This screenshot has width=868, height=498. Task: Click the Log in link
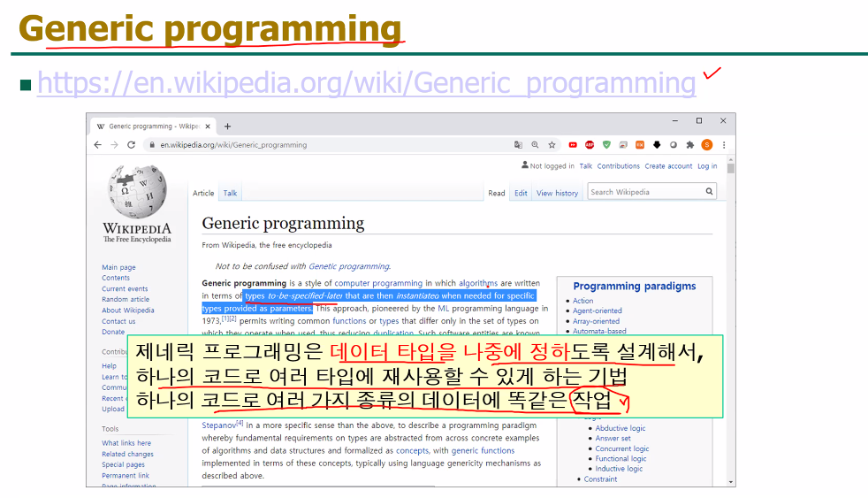tap(707, 166)
